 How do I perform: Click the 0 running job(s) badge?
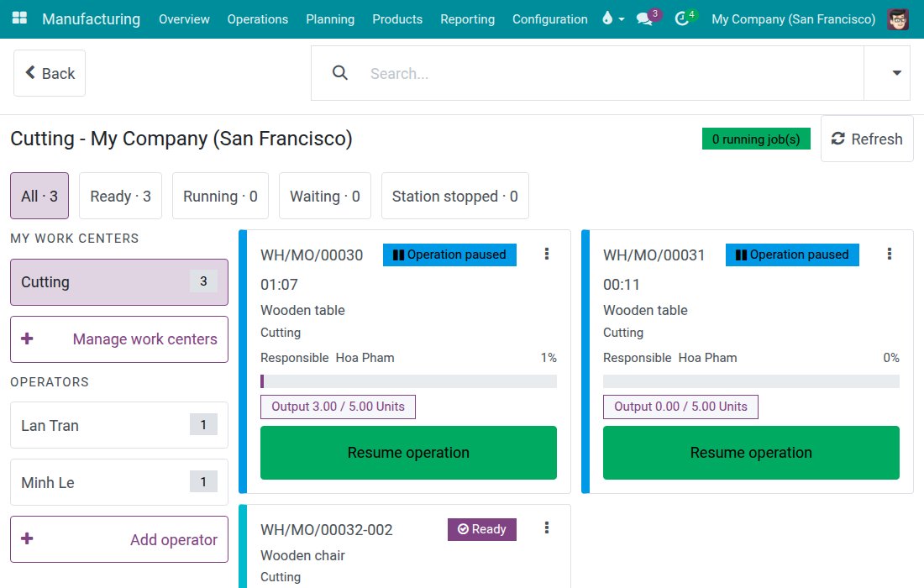tap(756, 139)
